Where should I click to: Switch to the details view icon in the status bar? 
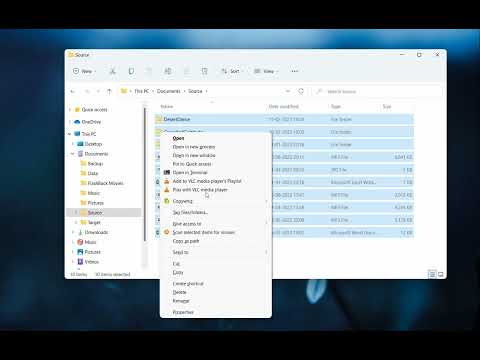point(432,274)
